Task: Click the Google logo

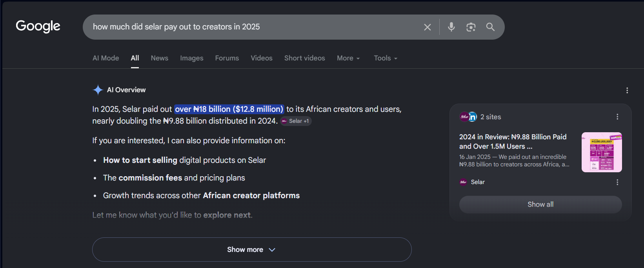Action: [x=38, y=26]
